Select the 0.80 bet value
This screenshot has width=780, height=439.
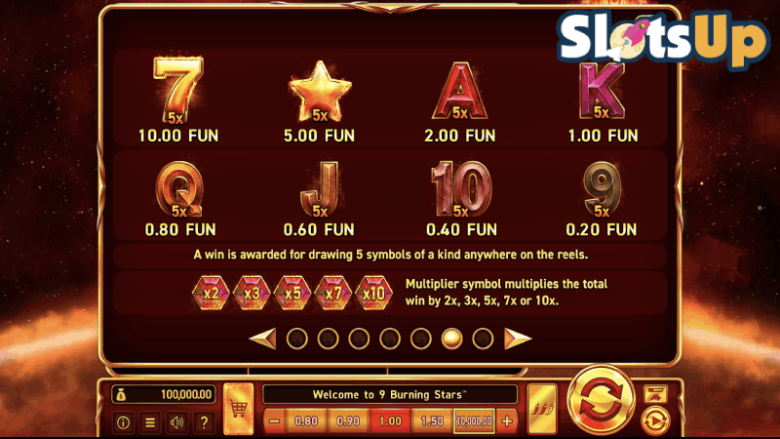(x=306, y=421)
